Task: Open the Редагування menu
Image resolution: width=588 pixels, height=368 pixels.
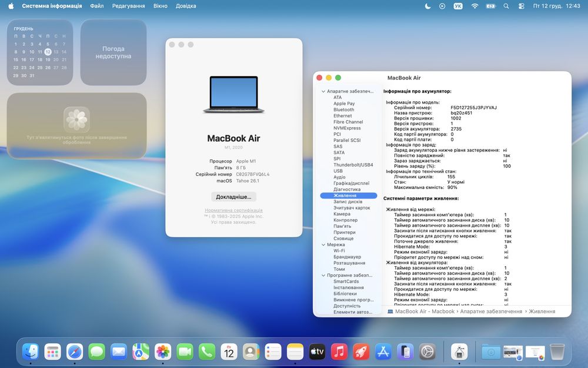Action: [129, 6]
